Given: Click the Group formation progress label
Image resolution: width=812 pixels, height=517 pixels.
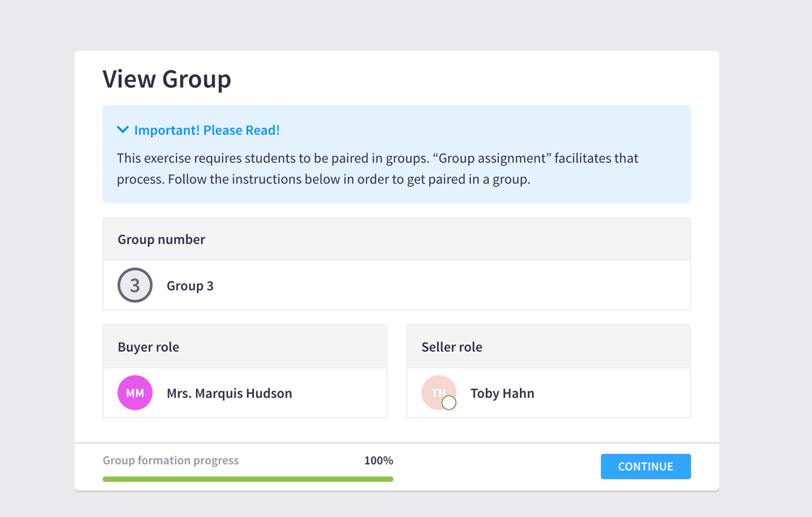Looking at the screenshot, I should pyautogui.click(x=171, y=460).
